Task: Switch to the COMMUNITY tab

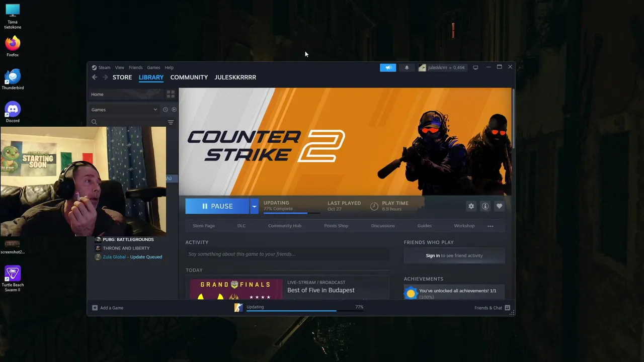Action: click(x=189, y=77)
